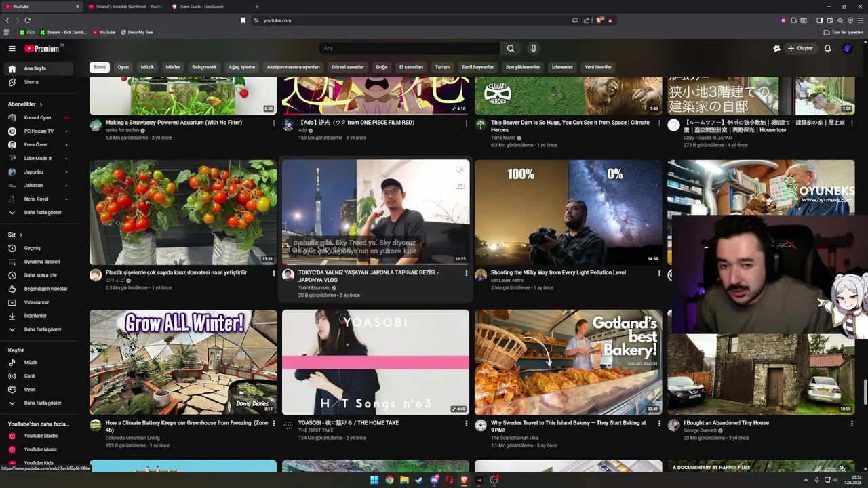Open Beğendiğim videolar in the sidebar

38,289
